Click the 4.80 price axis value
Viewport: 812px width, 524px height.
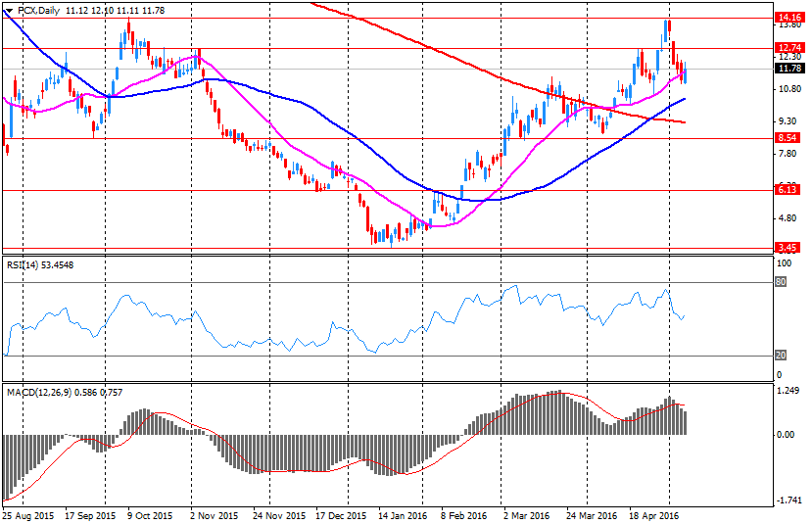click(x=787, y=217)
